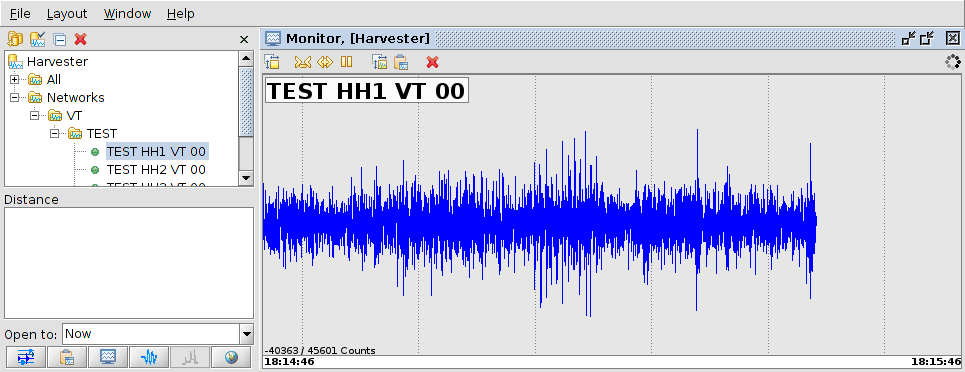Open the heli view options sliders button
Image resolution: width=965 pixels, height=372 pixels.
click(x=26, y=357)
